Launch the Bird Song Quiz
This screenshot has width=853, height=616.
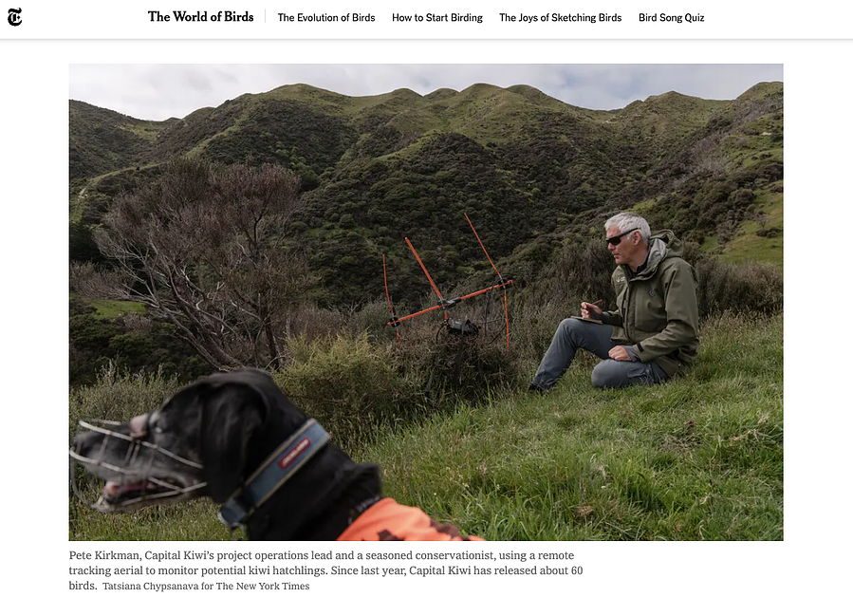(672, 17)
